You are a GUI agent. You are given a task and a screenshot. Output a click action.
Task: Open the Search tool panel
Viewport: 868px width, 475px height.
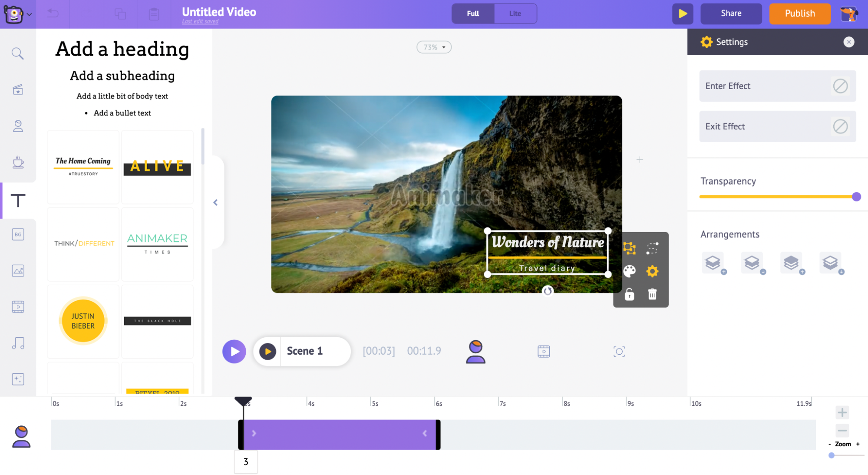[x=17, y=54]
